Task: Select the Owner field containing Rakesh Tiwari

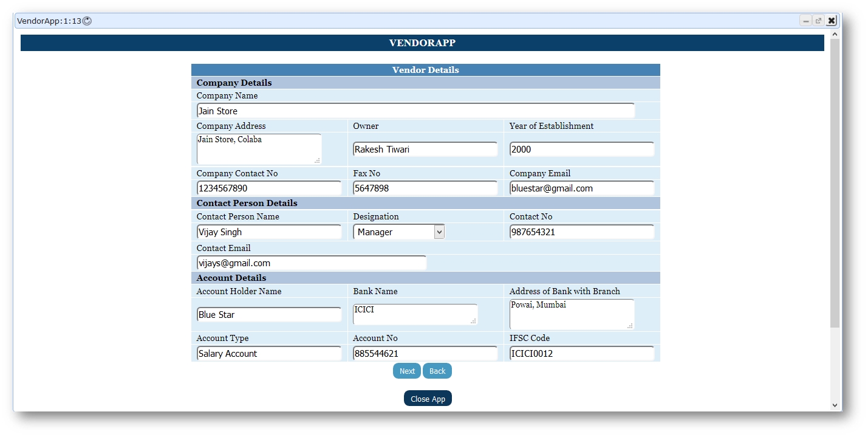Action: point(425,150)
